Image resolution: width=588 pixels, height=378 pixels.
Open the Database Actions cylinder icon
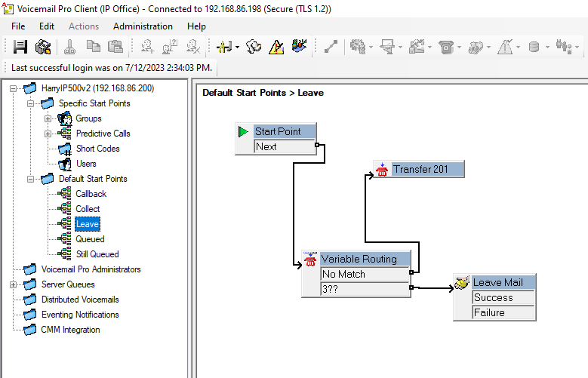coord(534,47)
